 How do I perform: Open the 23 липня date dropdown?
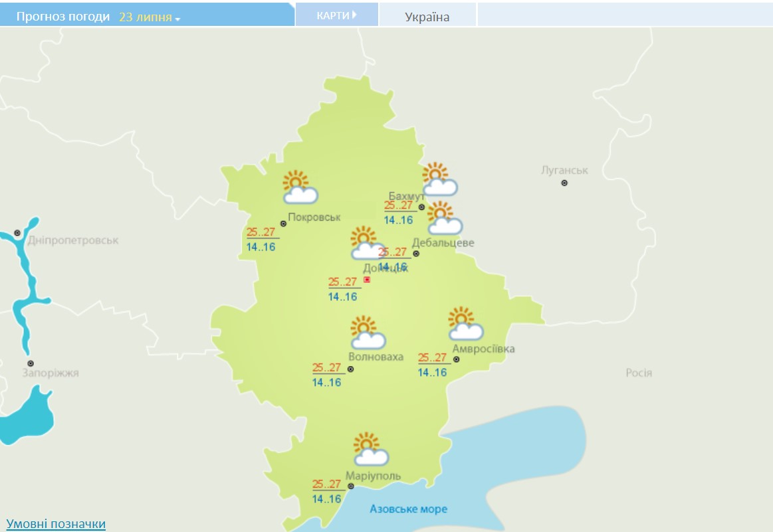(150, 17)
